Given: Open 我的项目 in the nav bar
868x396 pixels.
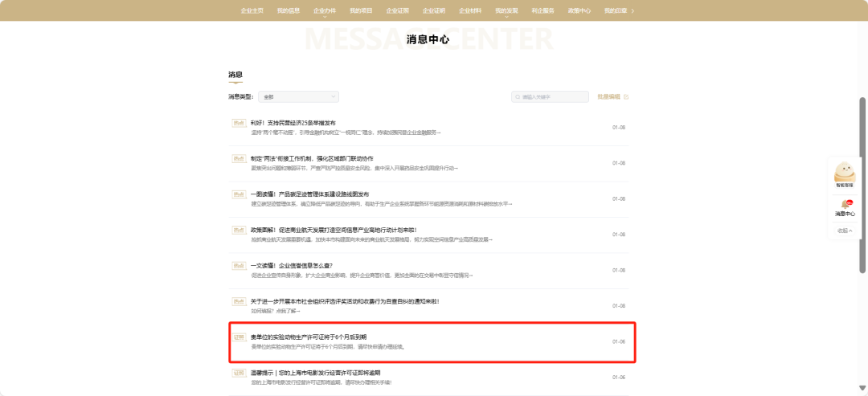Looking at the screenshot, I should pos(361,10).
